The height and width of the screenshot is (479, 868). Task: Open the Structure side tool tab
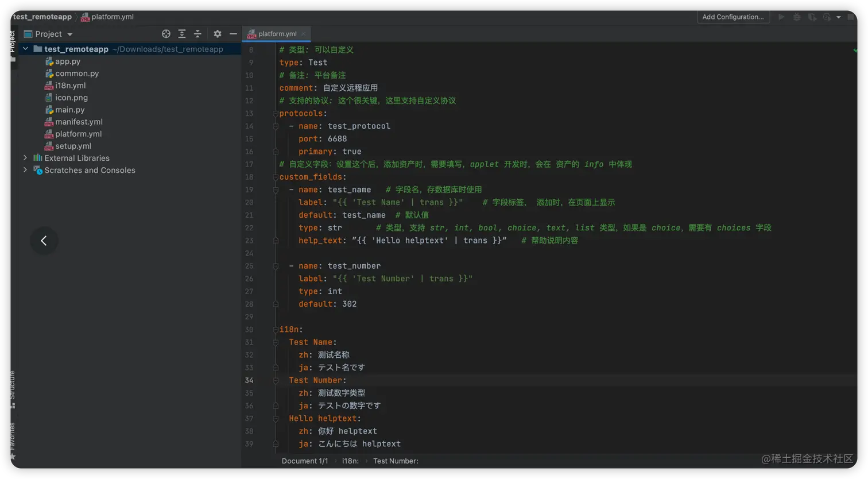point(12,389)
